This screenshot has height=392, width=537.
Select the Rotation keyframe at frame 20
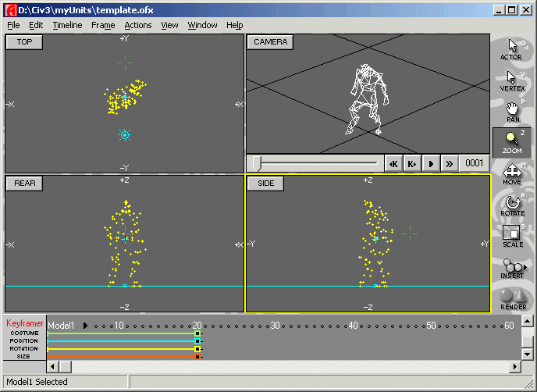point(197,349)
